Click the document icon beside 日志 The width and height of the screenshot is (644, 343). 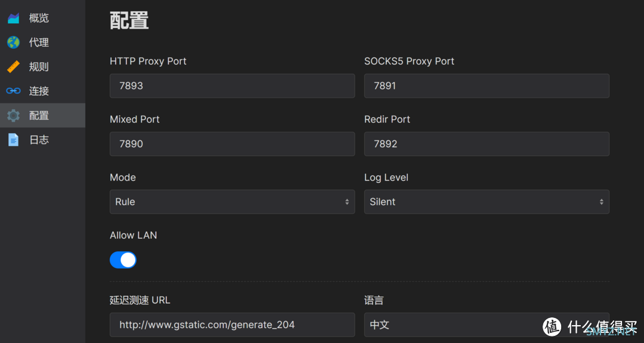point(14,140)
